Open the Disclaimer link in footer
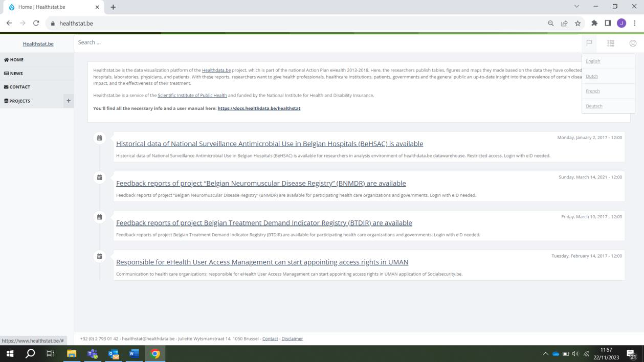This screenshot has height=362, width=644. pos(292,338)
